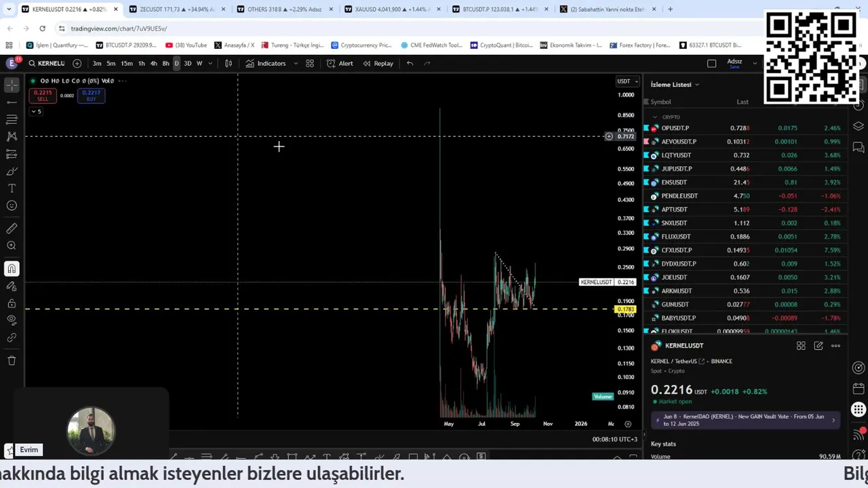Select CFXUSDT.P in the watchlist
The height and width of the screenshot is (488, 868).
[x=745, y=250]
